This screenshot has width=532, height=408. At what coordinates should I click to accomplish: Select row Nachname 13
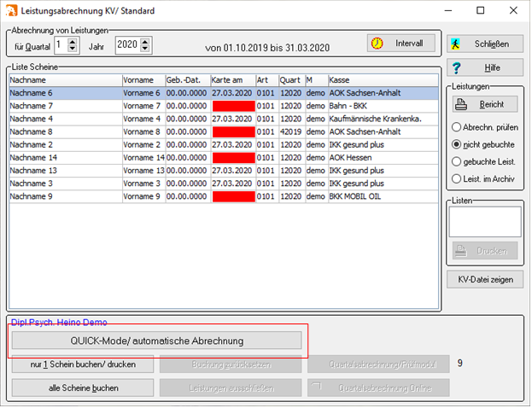click(224, 170)
